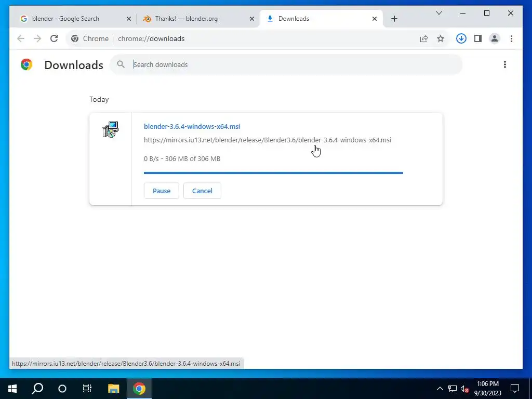
Task: Toggle the Chrome side panel icon
Action: (478, 38)
